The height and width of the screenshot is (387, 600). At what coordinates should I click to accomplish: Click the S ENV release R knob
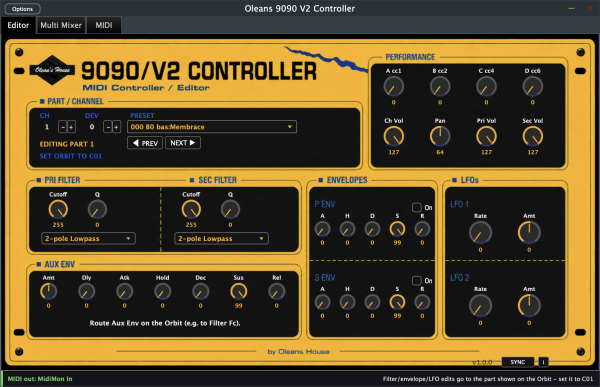pyautogui.click(x=422, y=302)
